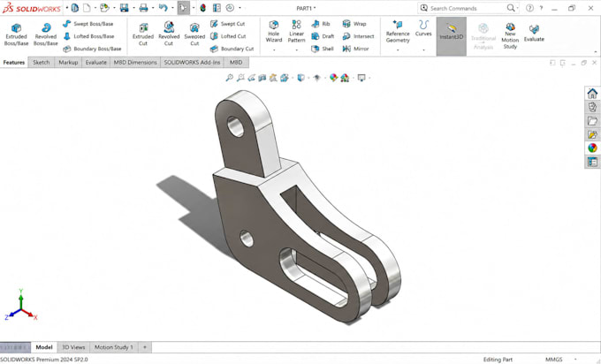Open the Hole Wizard tool
The width and height of the screenshot is (601, 364).
(274, 31)
